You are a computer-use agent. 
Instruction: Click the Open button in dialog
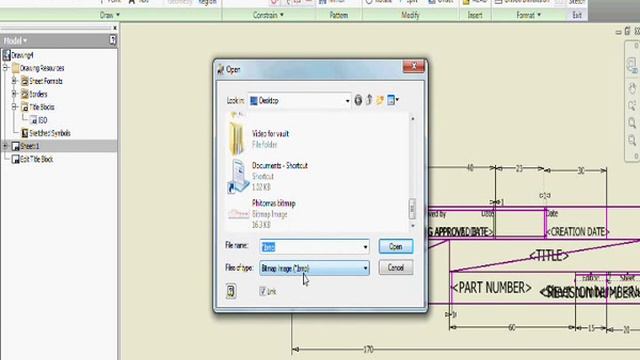click(396, 247)
